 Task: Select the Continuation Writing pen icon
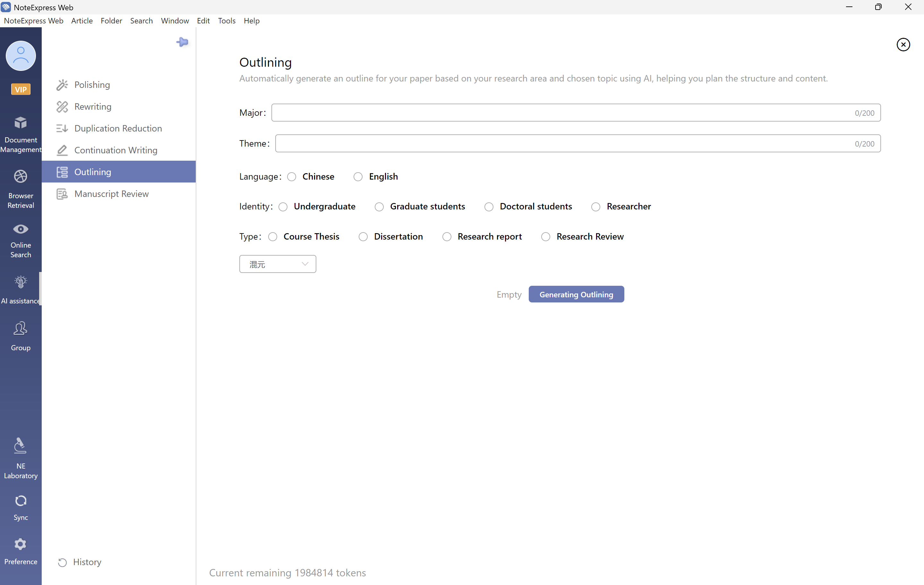62,150
